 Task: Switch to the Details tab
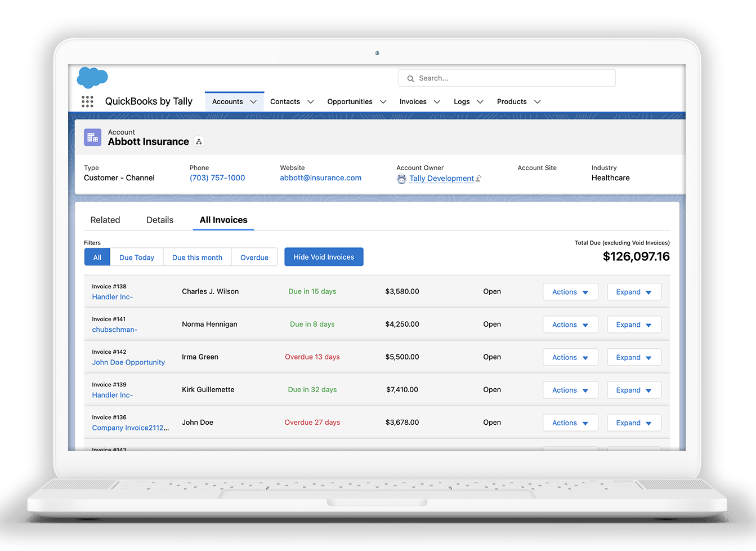159,220
